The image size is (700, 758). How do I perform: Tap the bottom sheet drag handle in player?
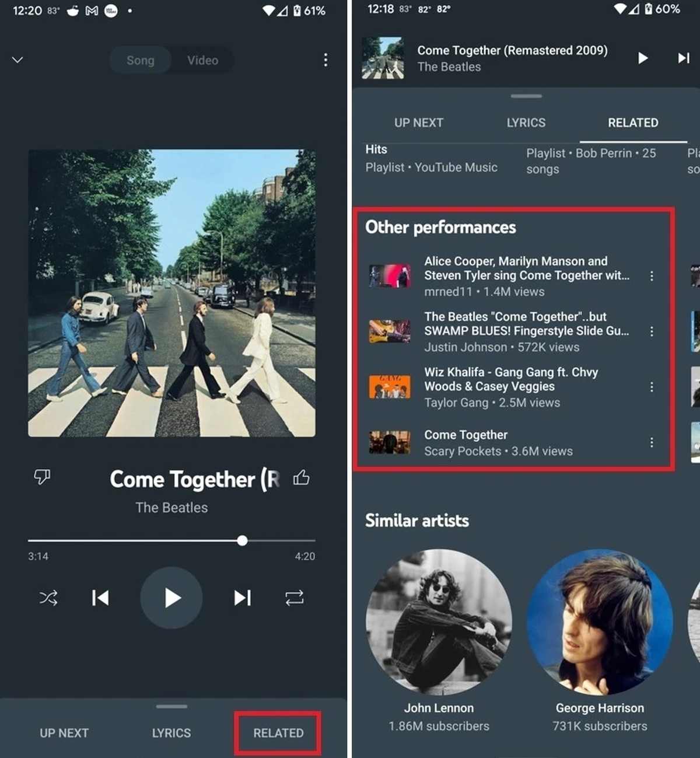pos(171,707)
